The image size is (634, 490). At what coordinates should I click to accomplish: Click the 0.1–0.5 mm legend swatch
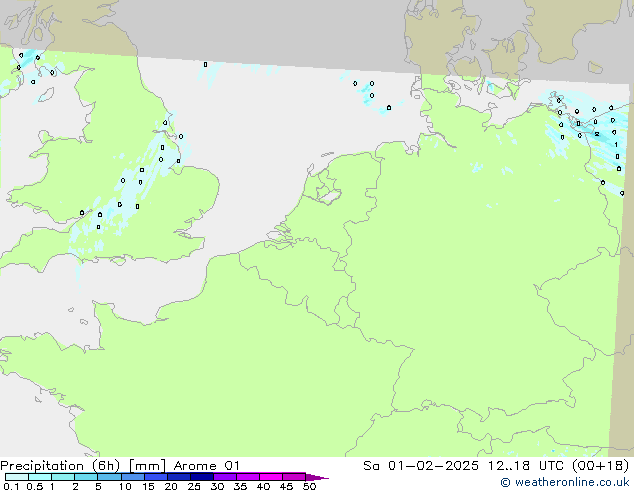coord(17,477)
